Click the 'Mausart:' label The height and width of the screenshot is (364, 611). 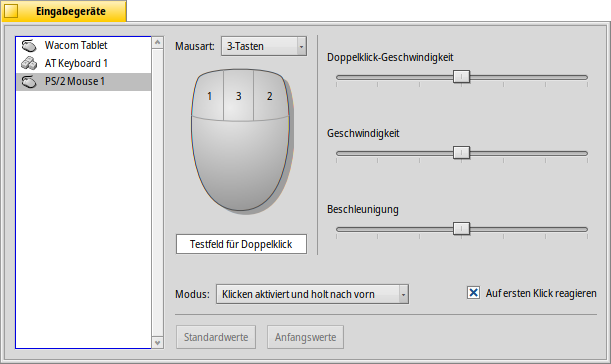click(x=195, y=46)
